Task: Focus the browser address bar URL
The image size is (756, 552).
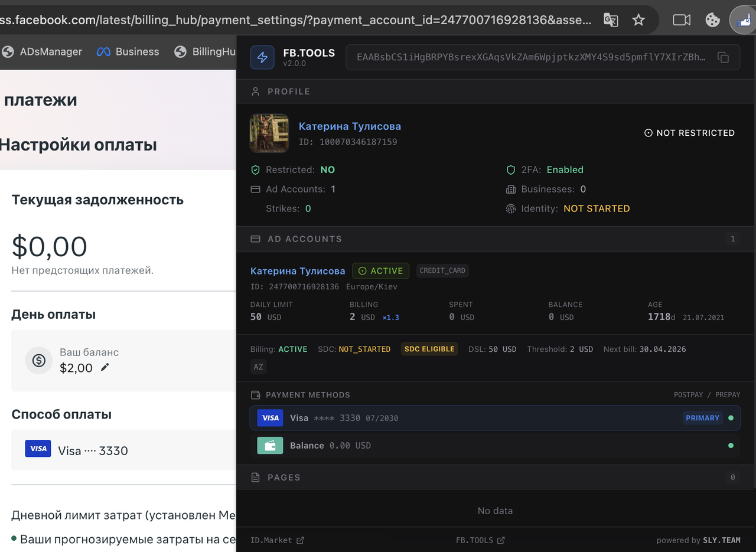Action: coord(295,20)
